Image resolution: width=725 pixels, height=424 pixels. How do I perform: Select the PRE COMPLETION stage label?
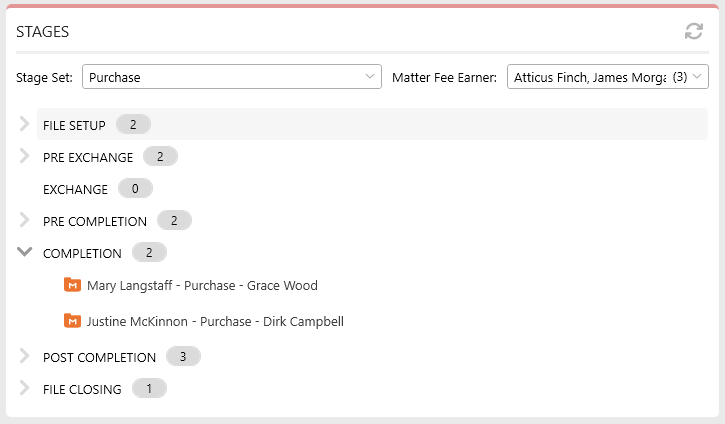pyautogui.click(x=95, y=221)
